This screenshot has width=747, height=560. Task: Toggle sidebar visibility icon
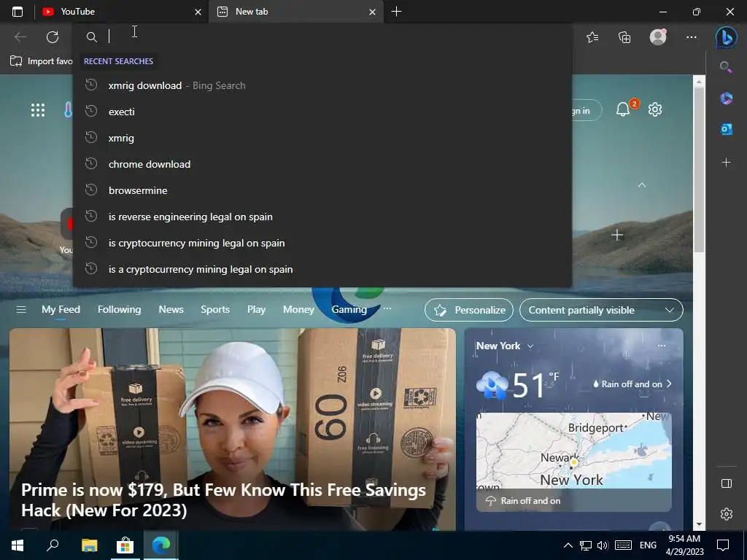click(726, 484)
